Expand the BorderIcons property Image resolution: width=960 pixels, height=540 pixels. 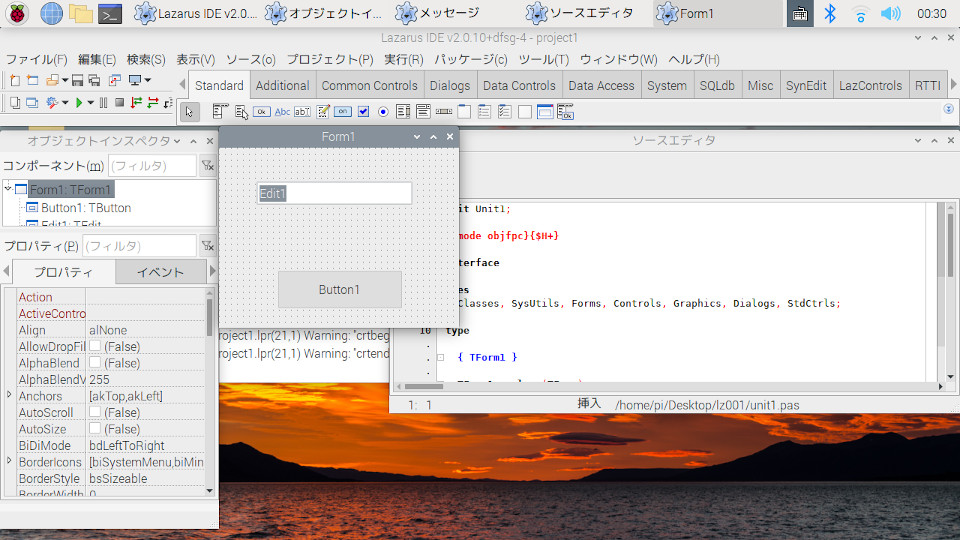pos(9,460)
